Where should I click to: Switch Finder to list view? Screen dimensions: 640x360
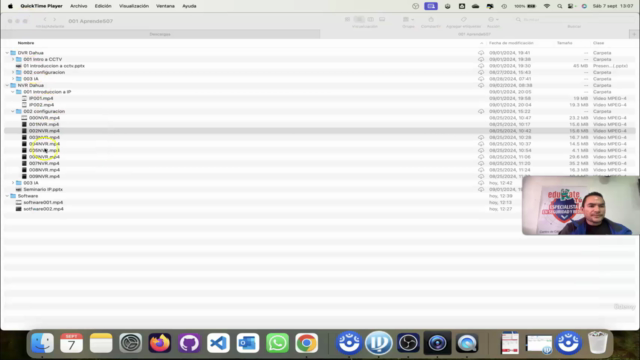[359, 19]
